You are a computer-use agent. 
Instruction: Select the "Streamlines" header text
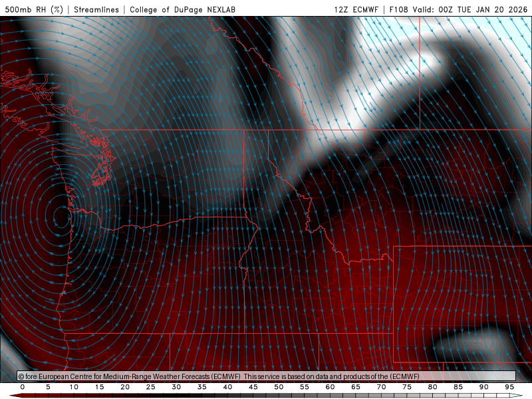coord(96,9)
